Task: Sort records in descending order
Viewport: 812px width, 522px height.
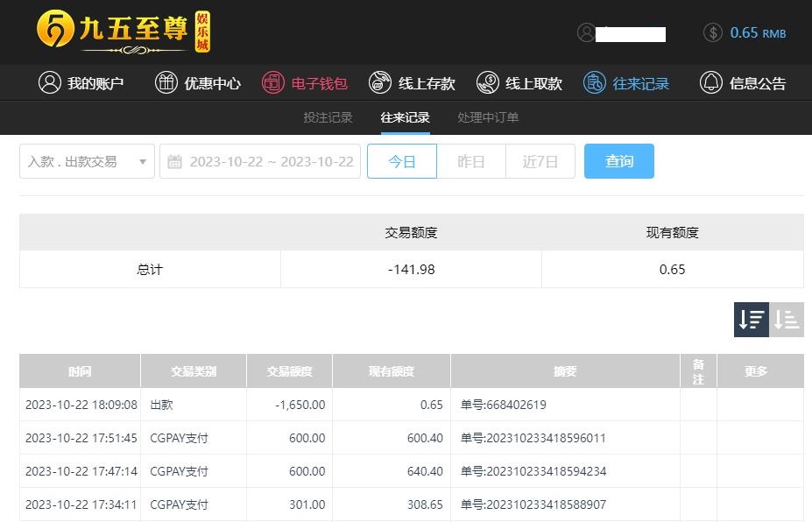Action: point(752,320)
